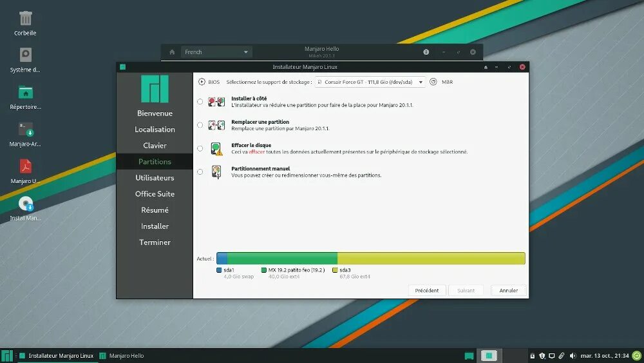The image size is (644, 363).
Task: Click the 4,0 Gio swap label
Action: coord(239,277)
